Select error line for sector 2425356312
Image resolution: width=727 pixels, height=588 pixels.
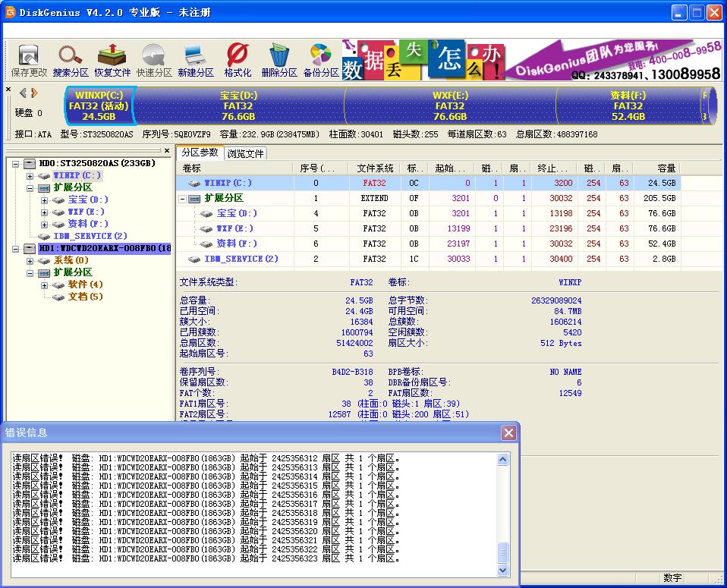[206, 458]
